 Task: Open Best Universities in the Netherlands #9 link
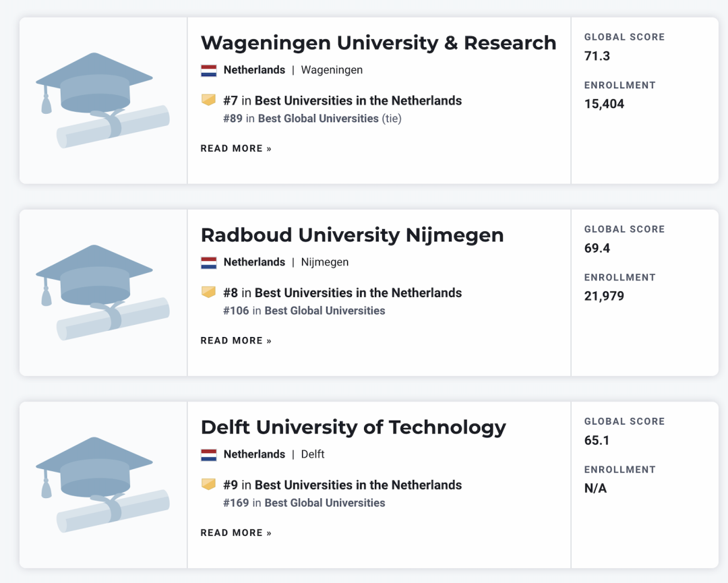358,485
